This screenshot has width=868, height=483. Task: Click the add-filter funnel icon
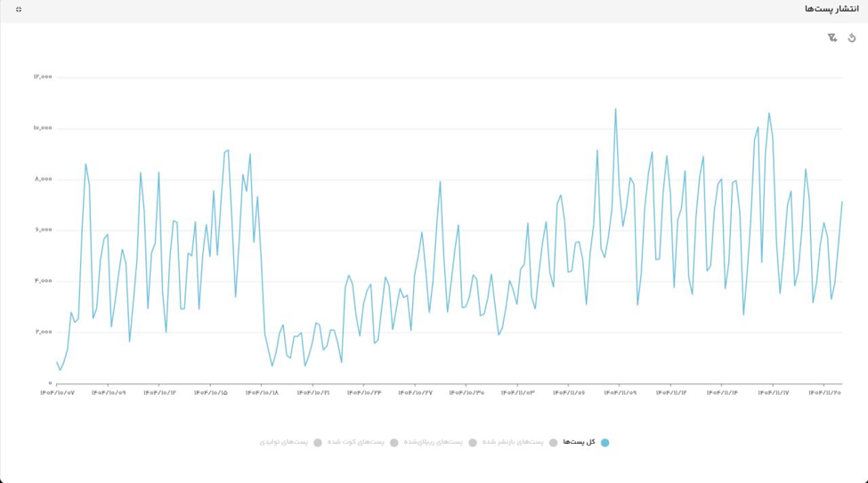(832, 37)
